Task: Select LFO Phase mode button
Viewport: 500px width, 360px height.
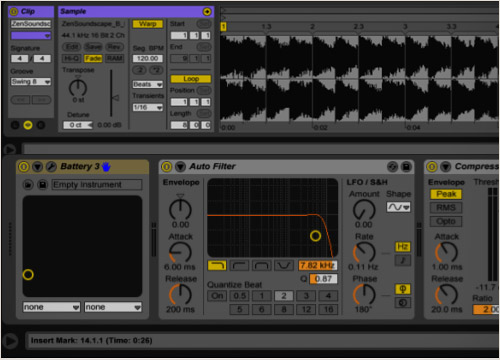Action: (403, 289)
